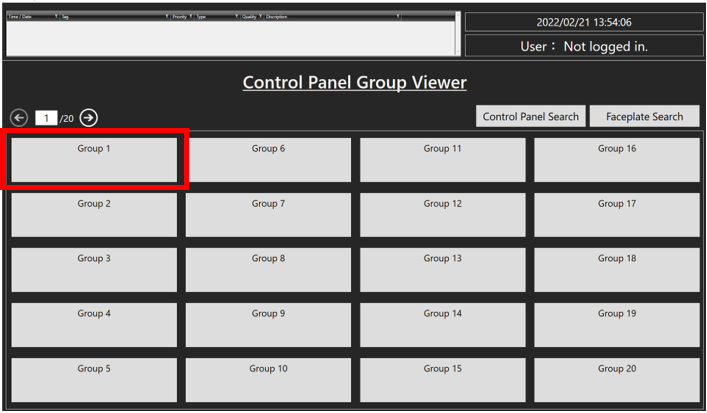Open the Priority column filter in alarm list
Screen dimensions: 707x413
191,17
